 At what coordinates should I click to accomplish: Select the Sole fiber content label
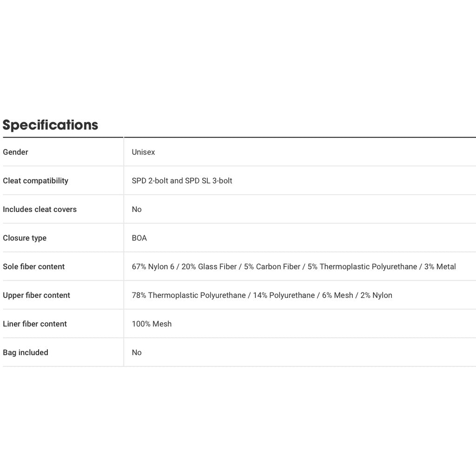(33, 267)
